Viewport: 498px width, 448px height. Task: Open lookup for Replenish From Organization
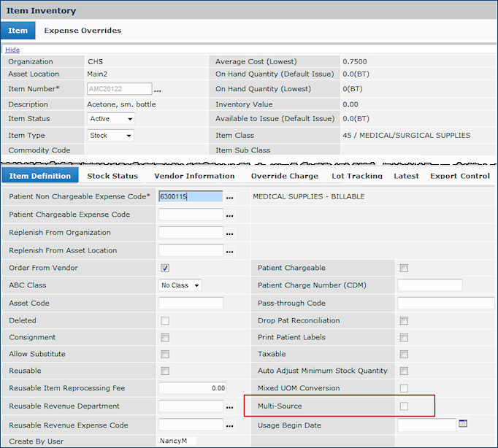tap(230, 233)
